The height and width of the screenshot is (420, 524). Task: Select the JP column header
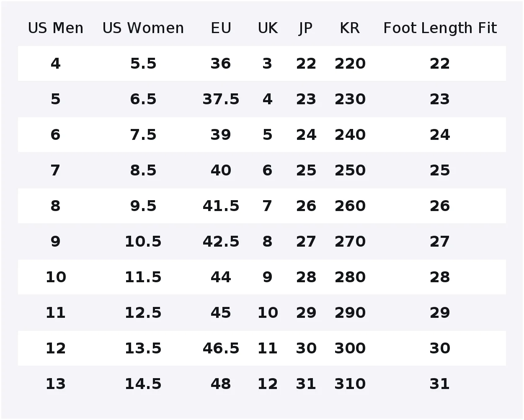point(306,28)
